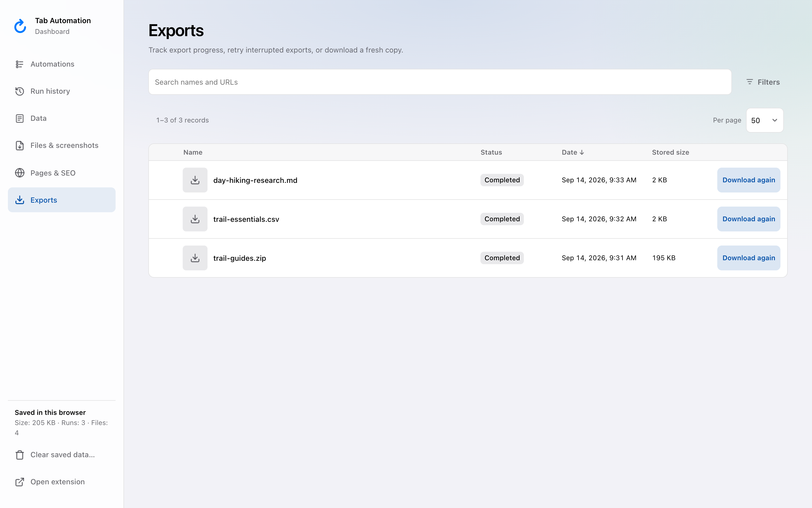Viewport: 812px width, 508px height.
Task: Sort by Stored size column header
Action: point(670,152)
